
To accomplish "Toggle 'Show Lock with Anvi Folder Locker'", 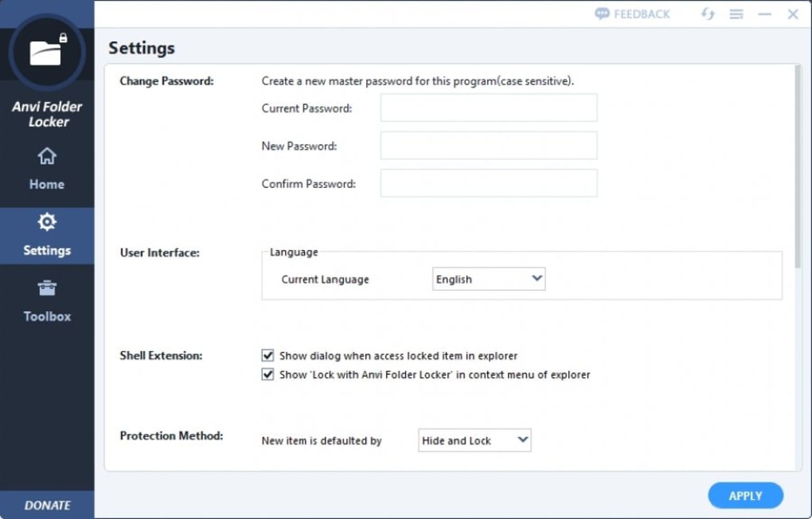I will [269, 374].
